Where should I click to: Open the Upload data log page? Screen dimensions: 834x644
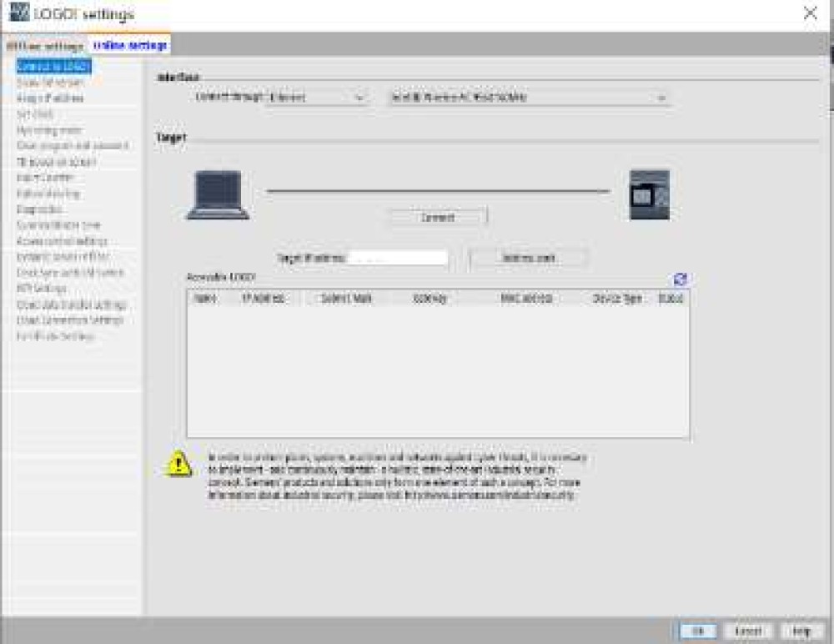(48, 194)
